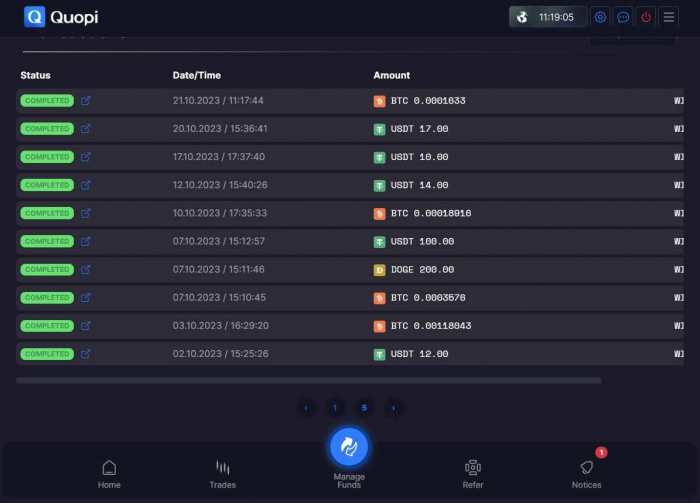Screen dimensions: 700x503
Task: Open external link for DOGE 200.00 transaction
Action: click(86, 269)
